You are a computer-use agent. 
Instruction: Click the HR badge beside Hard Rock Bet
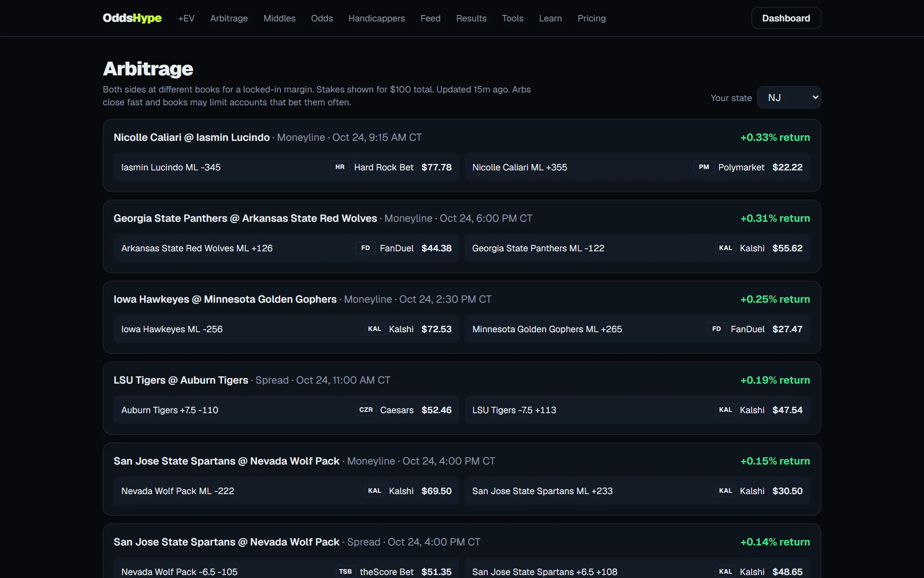tap(340, 167)
